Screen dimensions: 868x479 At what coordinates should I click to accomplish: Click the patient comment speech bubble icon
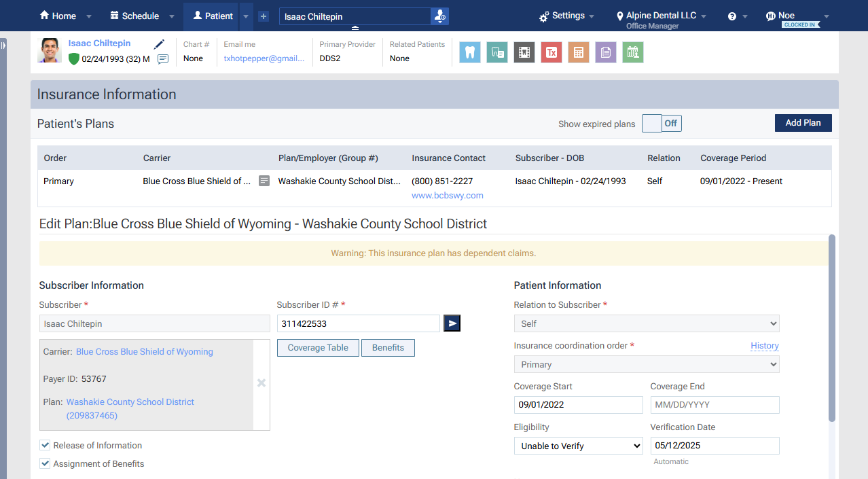(x=162, y=60)
